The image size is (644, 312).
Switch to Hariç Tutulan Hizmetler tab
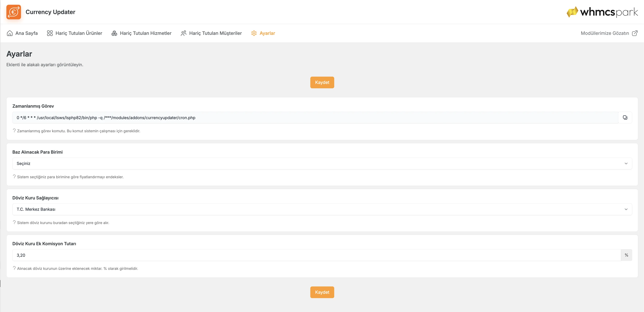141,33
